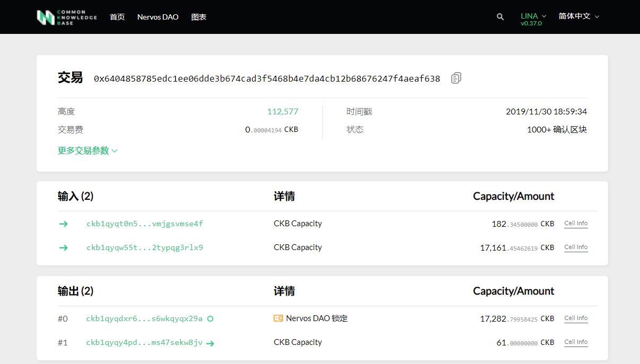Open block height 112,577 link
640x364 pixels.
tap(283, 112)
